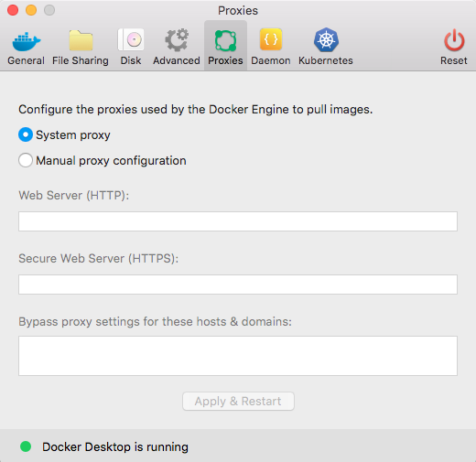Screen dimensions: 476x462
Task: Select Manual proxy configuration radio button
Action: click(x=26, y=160)
